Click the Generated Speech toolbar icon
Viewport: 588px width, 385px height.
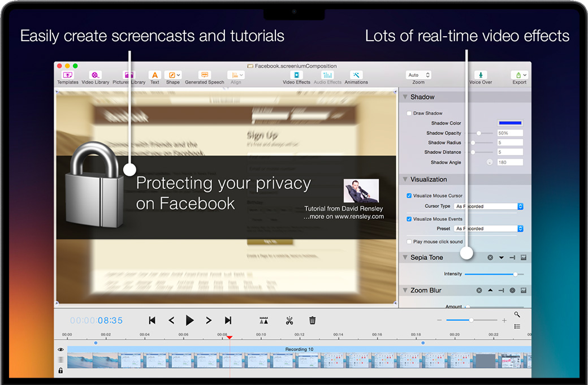[205, 75]
